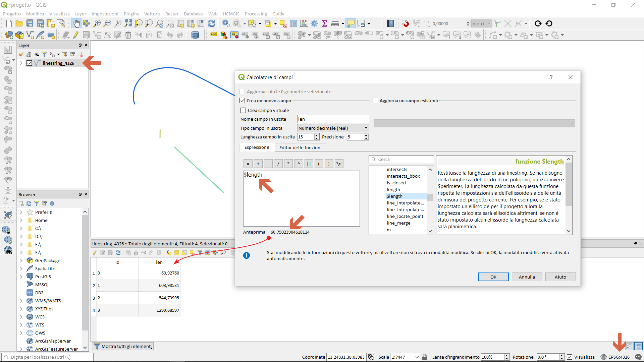Click the Annulla button

pyautogui.click(x=527, y=277)
